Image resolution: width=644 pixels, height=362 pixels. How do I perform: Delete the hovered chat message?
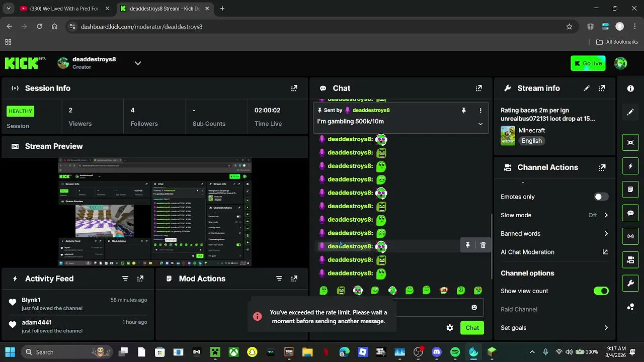pyautogui.click(x=483, y=245)
